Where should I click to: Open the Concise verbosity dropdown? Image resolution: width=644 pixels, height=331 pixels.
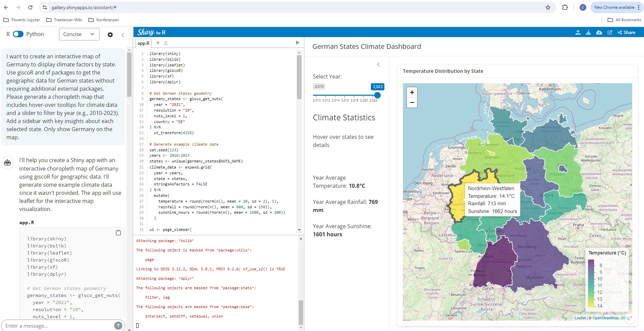79,34
